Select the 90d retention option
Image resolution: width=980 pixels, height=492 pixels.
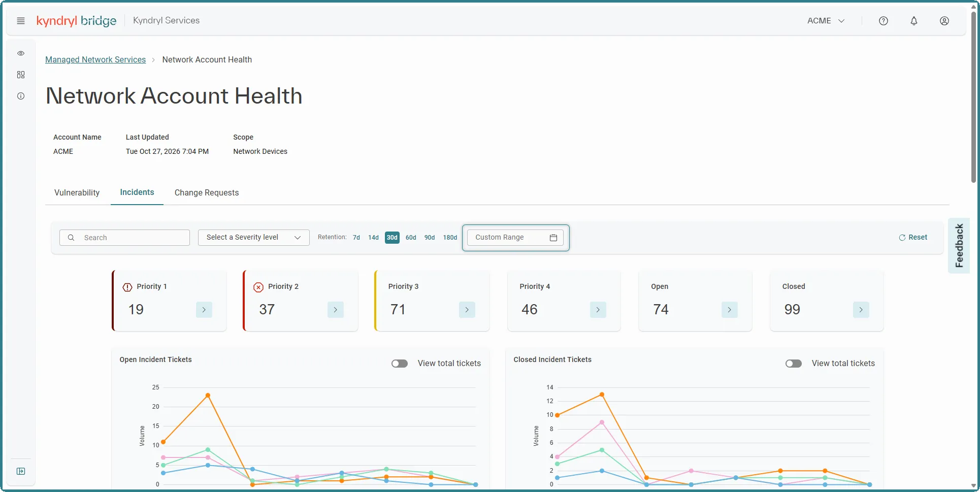coord(430,238)
